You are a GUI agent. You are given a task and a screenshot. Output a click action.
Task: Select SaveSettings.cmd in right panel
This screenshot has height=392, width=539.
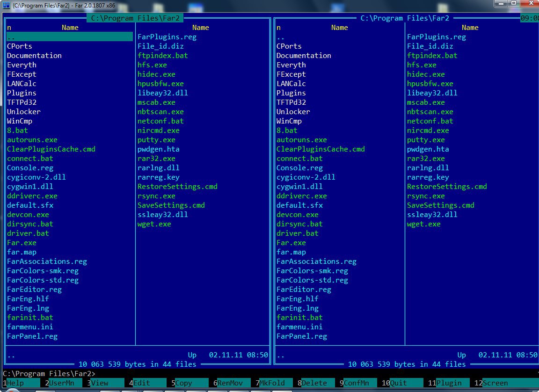coord(441,205)
